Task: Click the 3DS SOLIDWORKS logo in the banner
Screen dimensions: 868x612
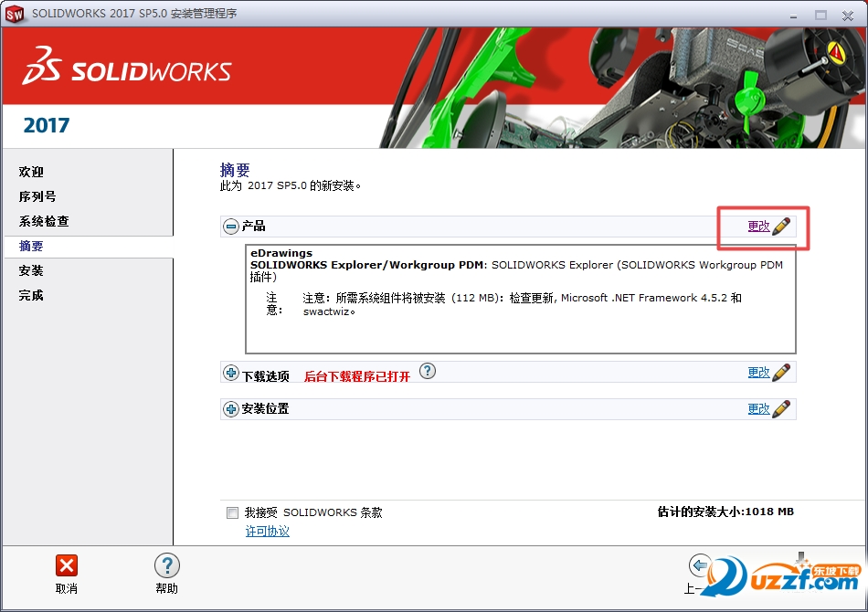Action: [126, 66]
